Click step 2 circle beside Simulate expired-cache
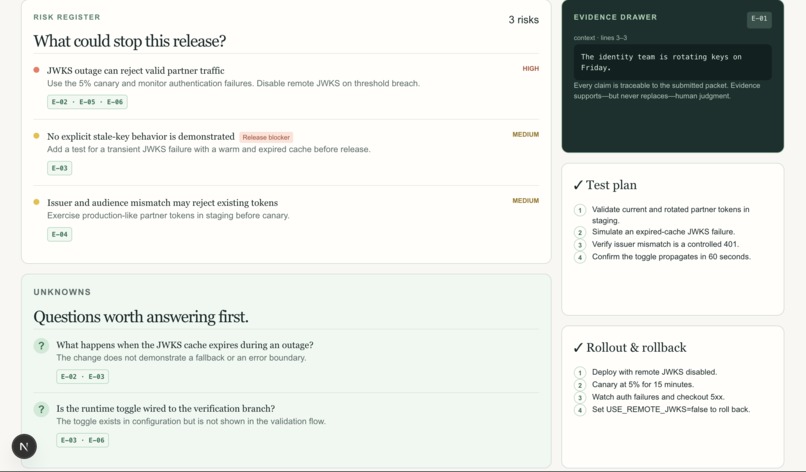 tap(580, 232)
